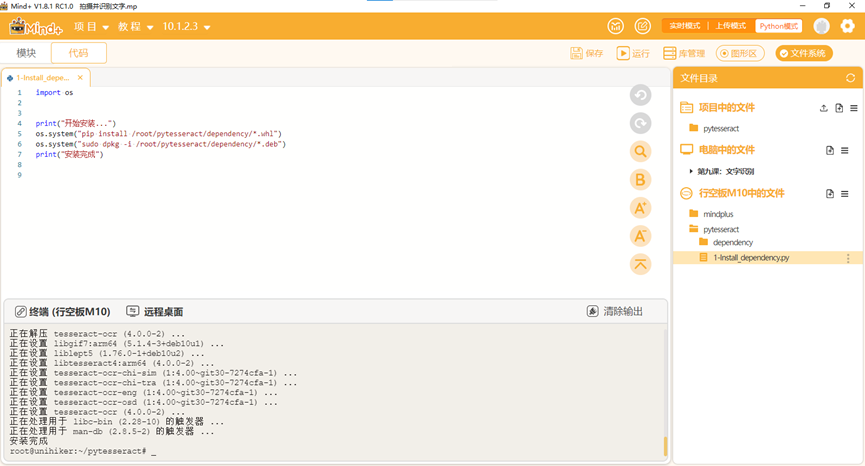Close the 1-Install_depe... editor tab
Screen dimensions: 865x466
80,78
